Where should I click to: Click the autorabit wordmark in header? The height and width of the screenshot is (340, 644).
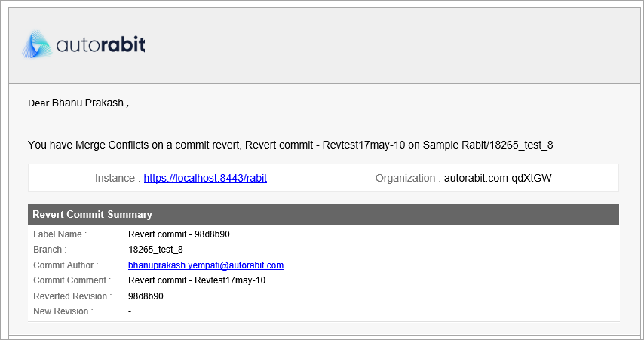click(100, 46)
